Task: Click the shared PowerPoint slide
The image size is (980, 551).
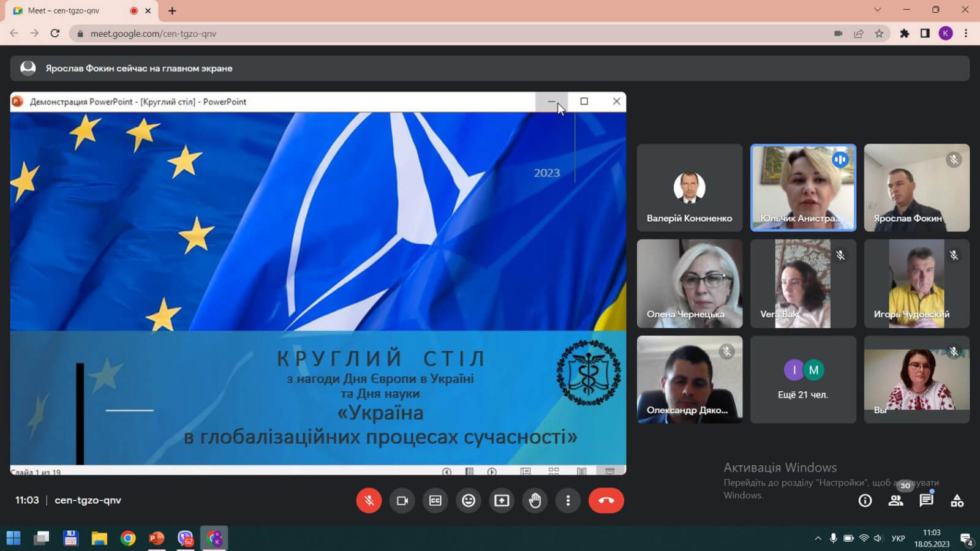Action: coord(318,288)
